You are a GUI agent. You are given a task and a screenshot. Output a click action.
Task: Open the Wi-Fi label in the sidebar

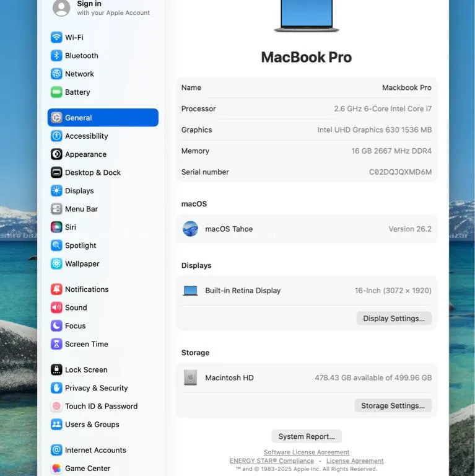74,37
